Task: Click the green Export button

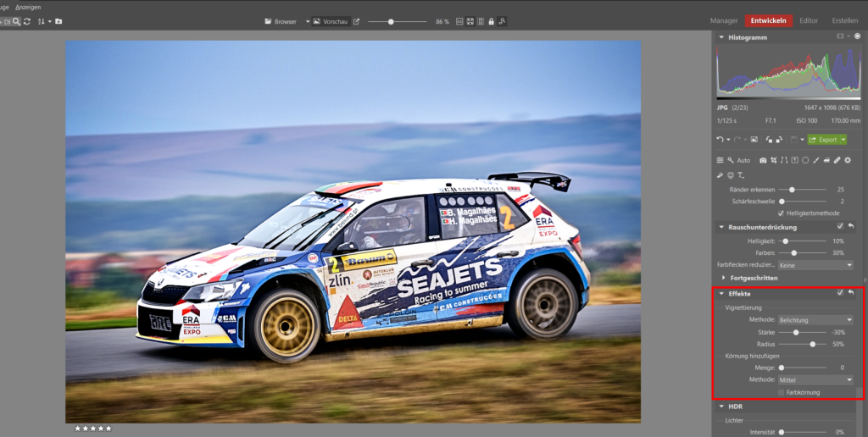Action: pyautogui.click(x=823, y=140)
